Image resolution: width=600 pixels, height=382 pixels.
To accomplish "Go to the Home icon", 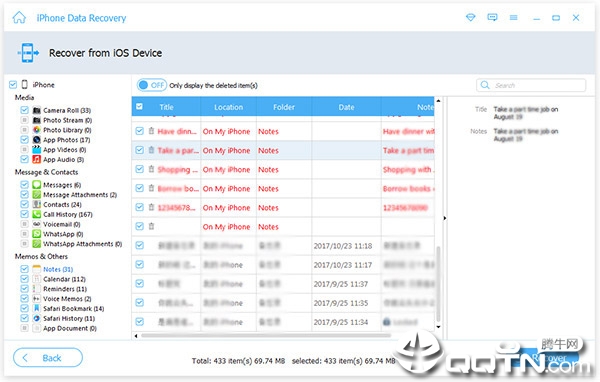I will [19, 18].
